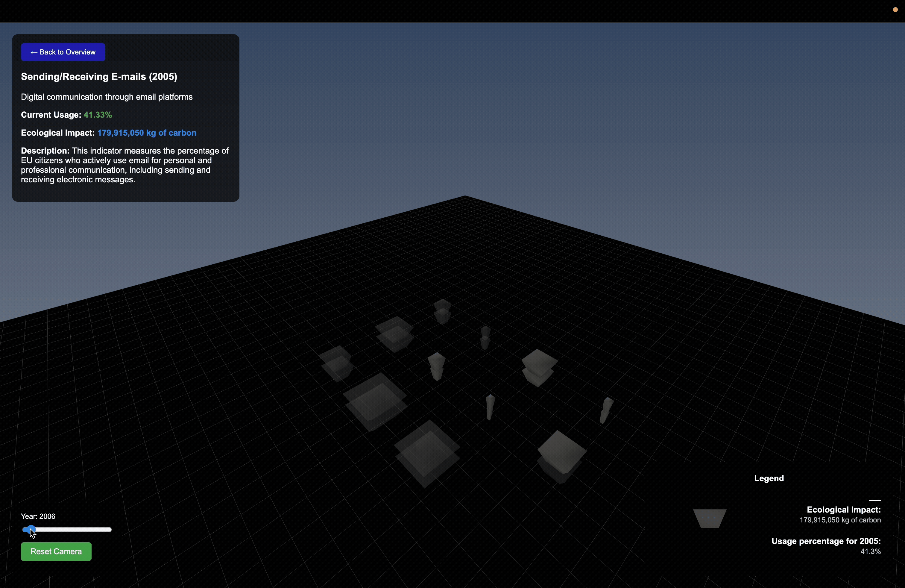905x588 pixels.
Task: Click the slider thumb next to Year 2006
Action: [x=31, y=529]
